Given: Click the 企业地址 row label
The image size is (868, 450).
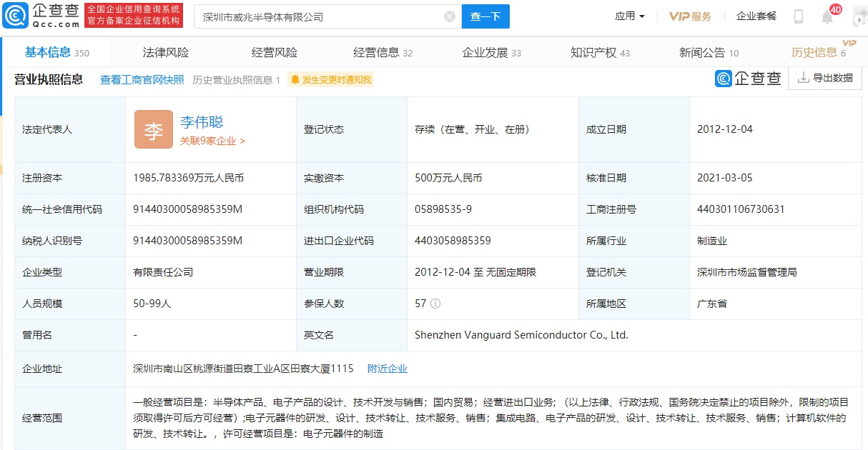Looking at the screenshot, I should coord(42,369).
